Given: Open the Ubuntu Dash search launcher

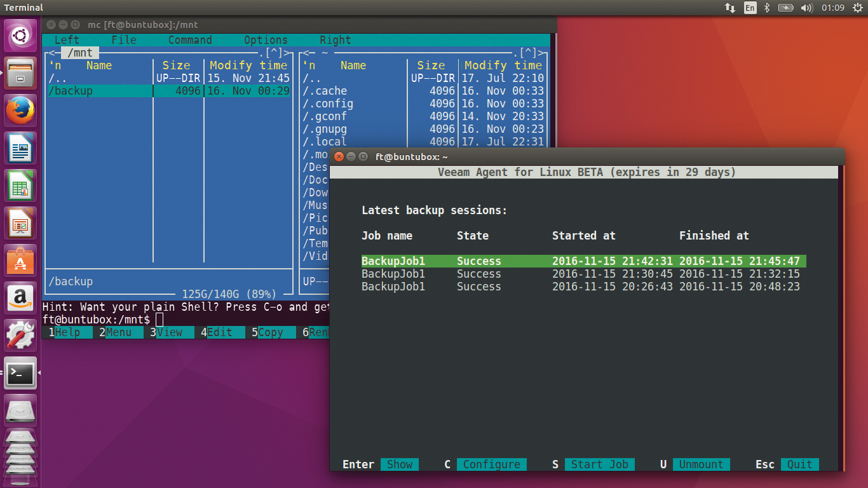Looking at the screenshot, I should coord(21,36).
